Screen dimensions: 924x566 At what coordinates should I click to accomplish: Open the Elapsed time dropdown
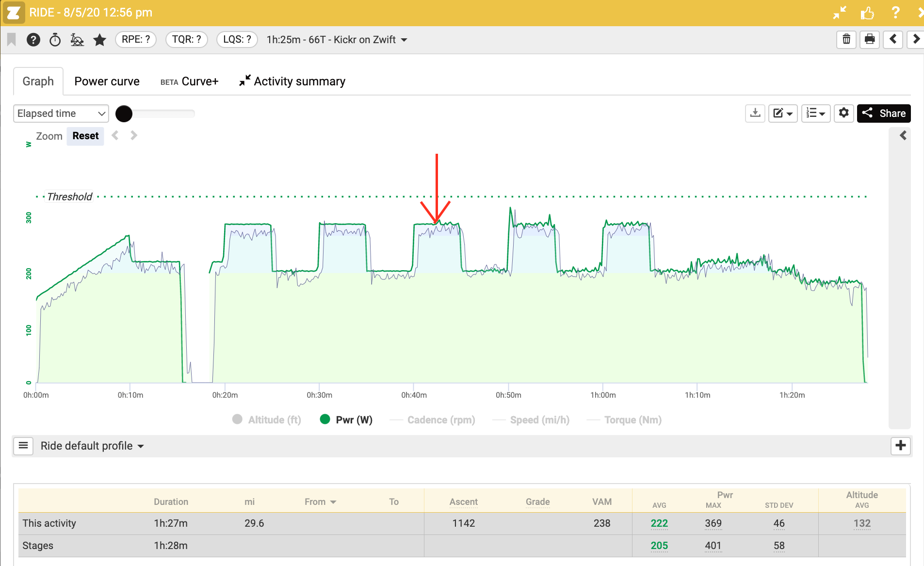[61, 113]
